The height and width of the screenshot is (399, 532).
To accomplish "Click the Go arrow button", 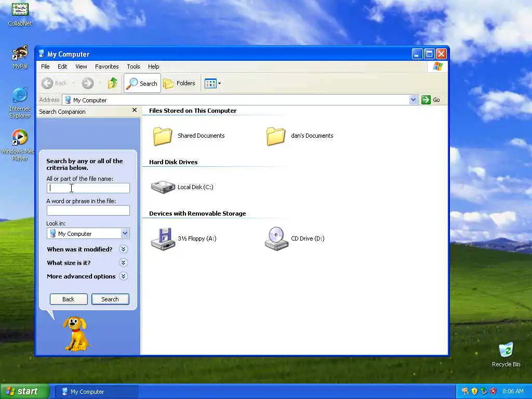I will (x=431, y=100).
